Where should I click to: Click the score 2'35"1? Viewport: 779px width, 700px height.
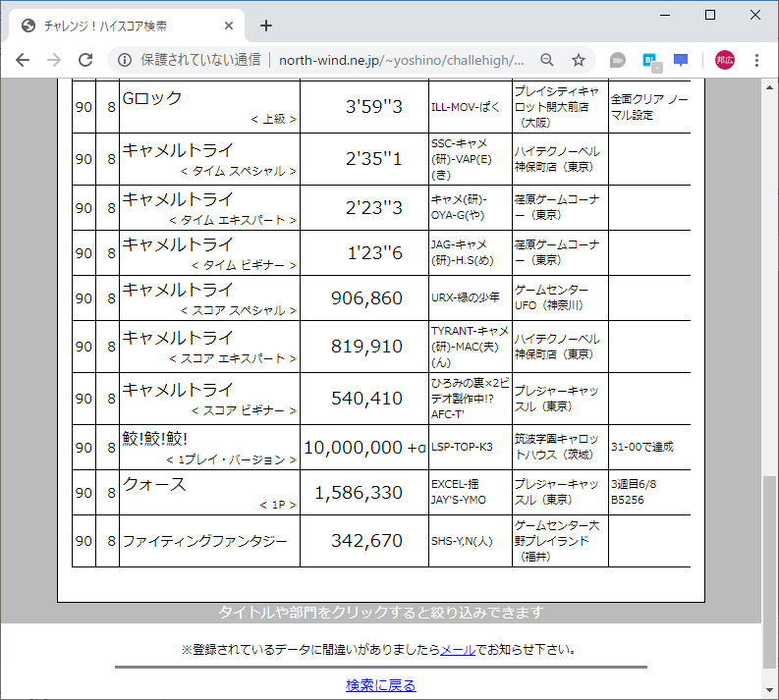click(374, 159)
